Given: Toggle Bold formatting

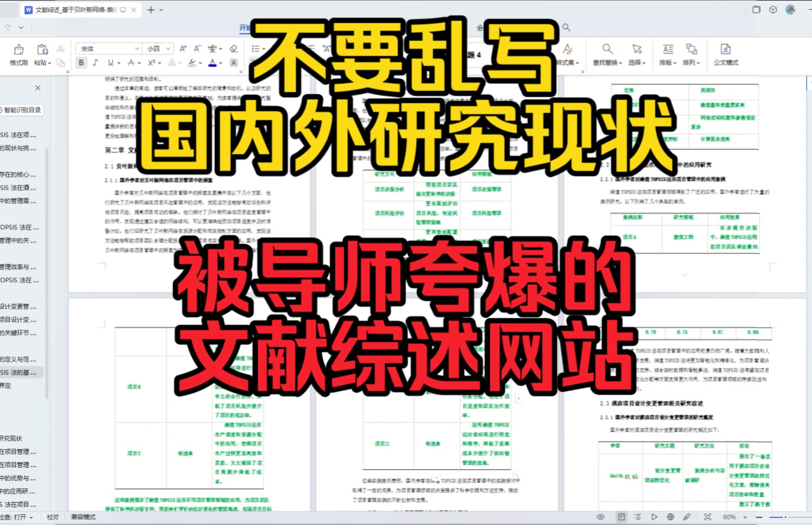Looking at the screenshot, I should click(81, 62).
